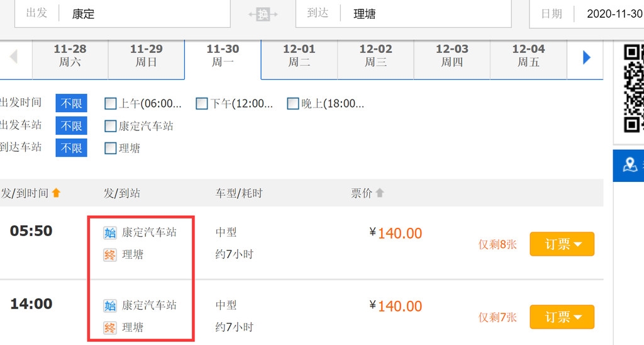Screen dimensions: 644x345
Task: Sort by departure time using orange arrow
Action: tap(56, 193)
